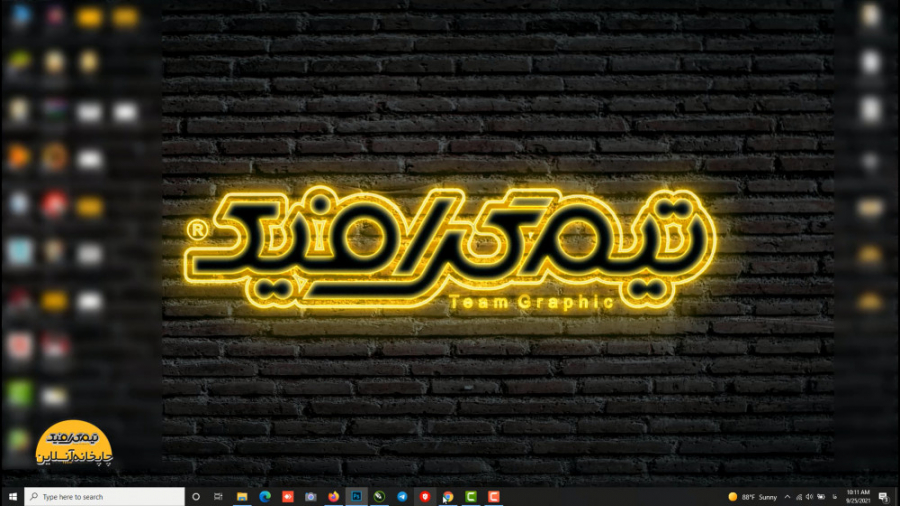The width and height of the screenshot is (900, 506).
Task: Open the 88°F Sunny weather widget
Action: click(752, 497)
